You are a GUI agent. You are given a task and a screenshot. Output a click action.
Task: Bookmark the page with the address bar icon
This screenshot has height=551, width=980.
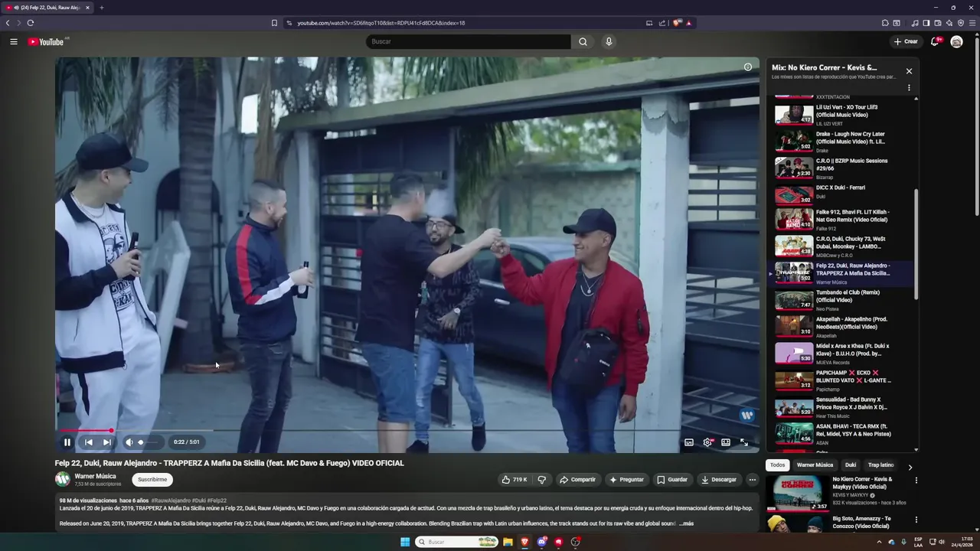point(274,23)
